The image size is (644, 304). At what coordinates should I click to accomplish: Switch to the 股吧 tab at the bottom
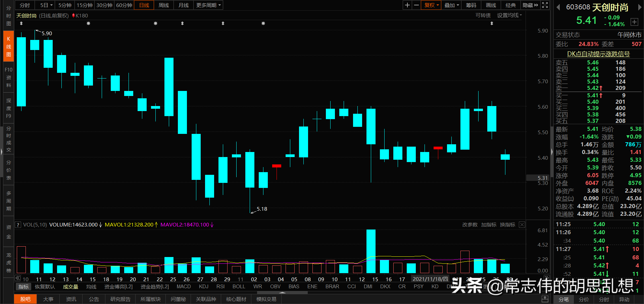pyautogui.click(x=25, y=299)
